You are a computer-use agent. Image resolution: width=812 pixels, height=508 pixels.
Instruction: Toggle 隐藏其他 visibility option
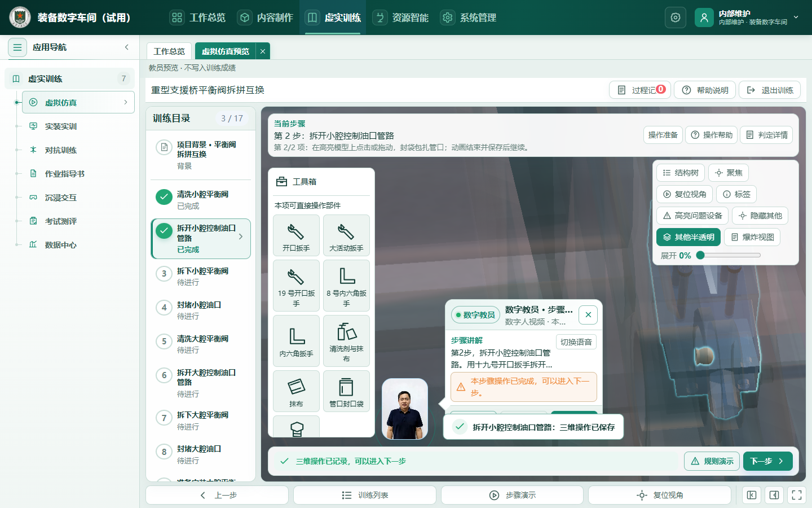click(760, 216)
